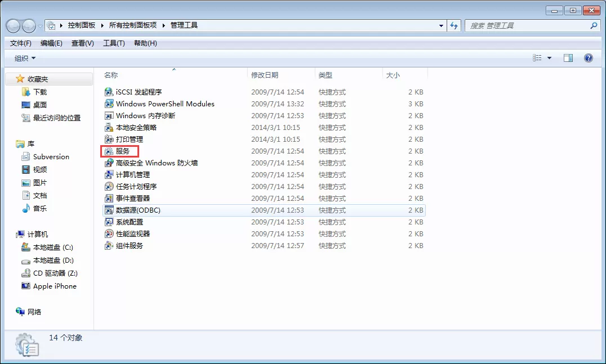Click the Back navigation arrow
Viewport: 606px width, 364px height.
(13, 26)
